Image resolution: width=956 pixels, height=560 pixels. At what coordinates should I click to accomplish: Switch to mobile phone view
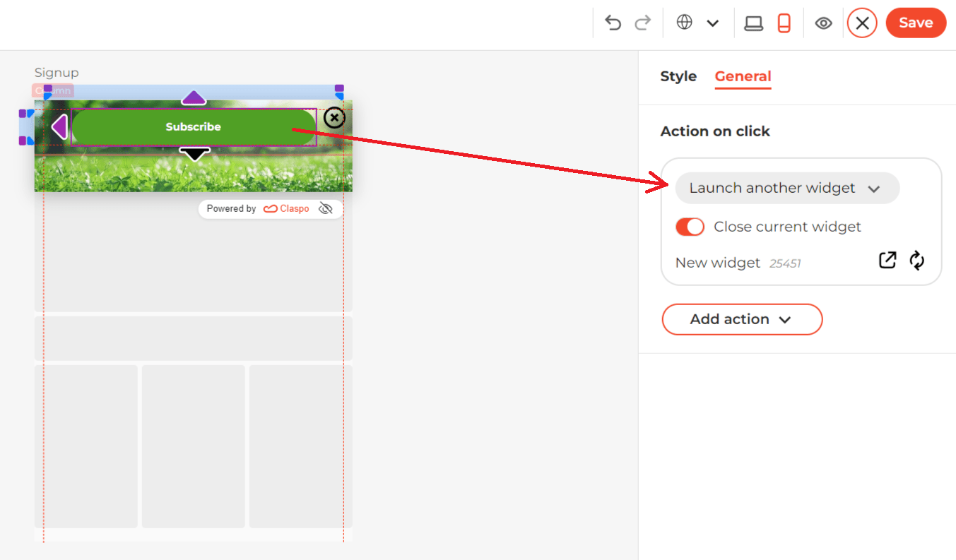tap(783, 23)
